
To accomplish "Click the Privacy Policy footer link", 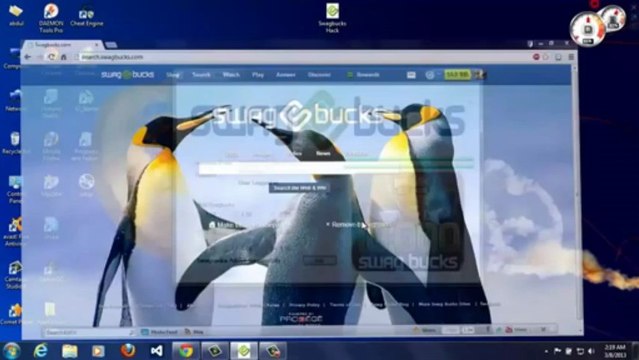I will tap(304, 305).
